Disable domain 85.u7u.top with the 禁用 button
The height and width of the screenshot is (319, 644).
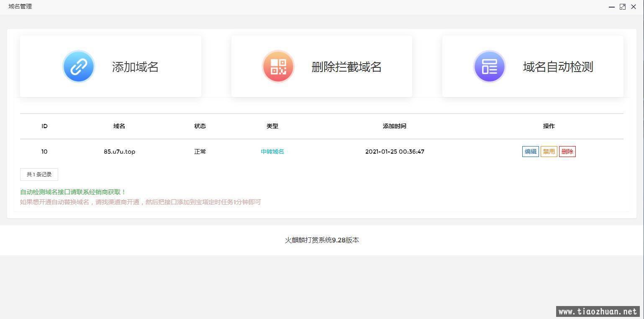coord(549,152)
